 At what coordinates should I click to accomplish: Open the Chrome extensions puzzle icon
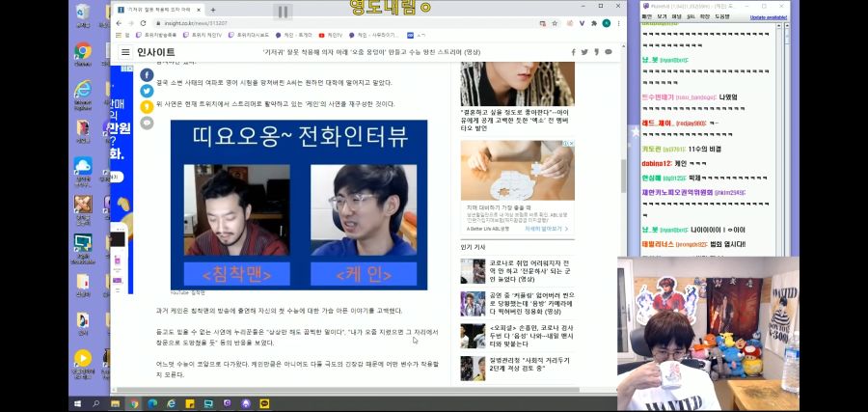(x=594, y=23)
